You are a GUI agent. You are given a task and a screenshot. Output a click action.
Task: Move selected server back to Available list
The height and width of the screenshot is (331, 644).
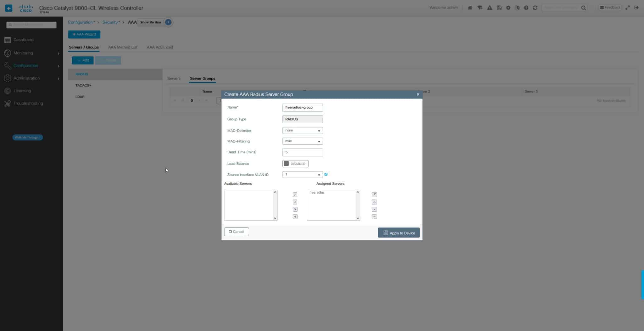(x=295, y=202)
